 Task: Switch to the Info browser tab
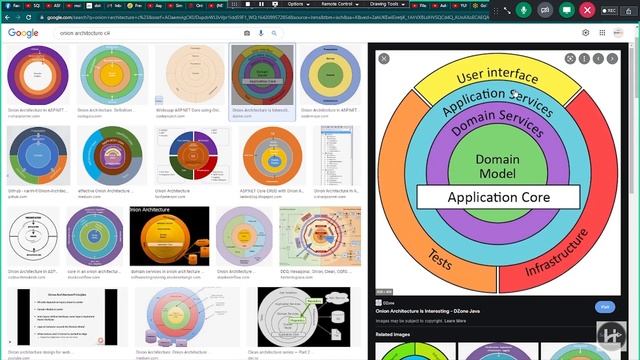[115, 6]
